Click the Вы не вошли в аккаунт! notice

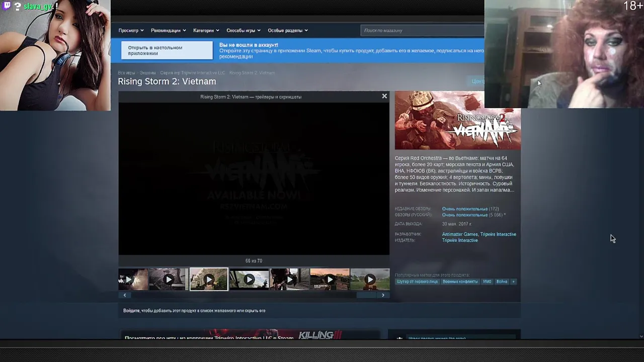click(x=249, y=45)
